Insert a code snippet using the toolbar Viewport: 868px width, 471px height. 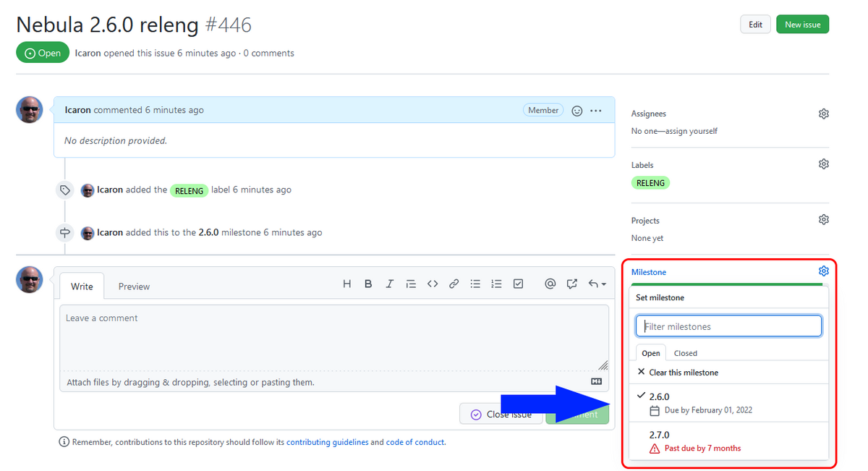(x=433, y=284)
